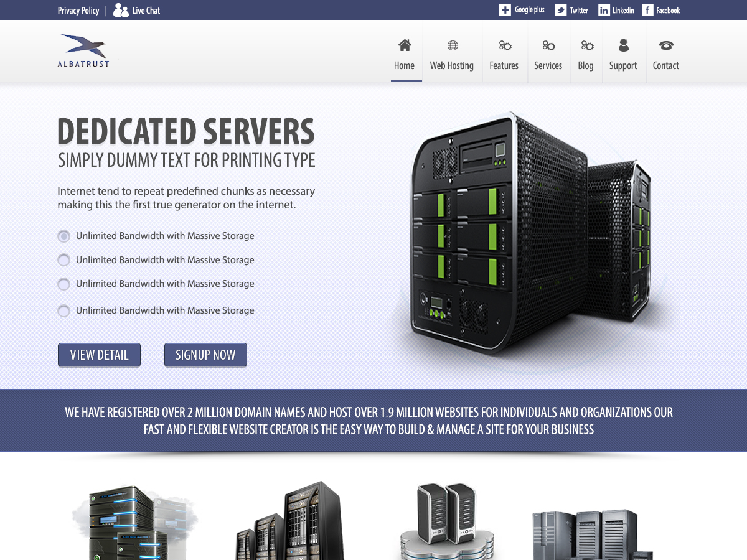Click the Twitter bird icon
The width and height of the screenshot is (747, 560).
[x=560, y=10]
